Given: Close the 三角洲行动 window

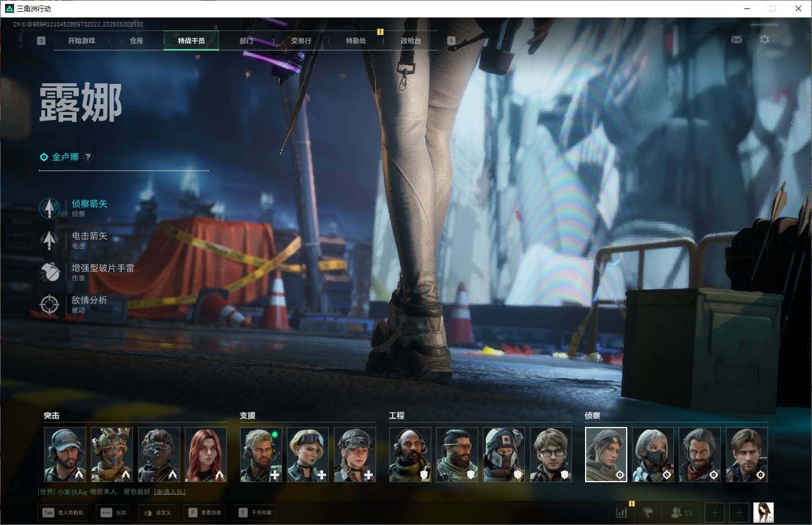Looking at the screenshot, I should coord(798,8).
